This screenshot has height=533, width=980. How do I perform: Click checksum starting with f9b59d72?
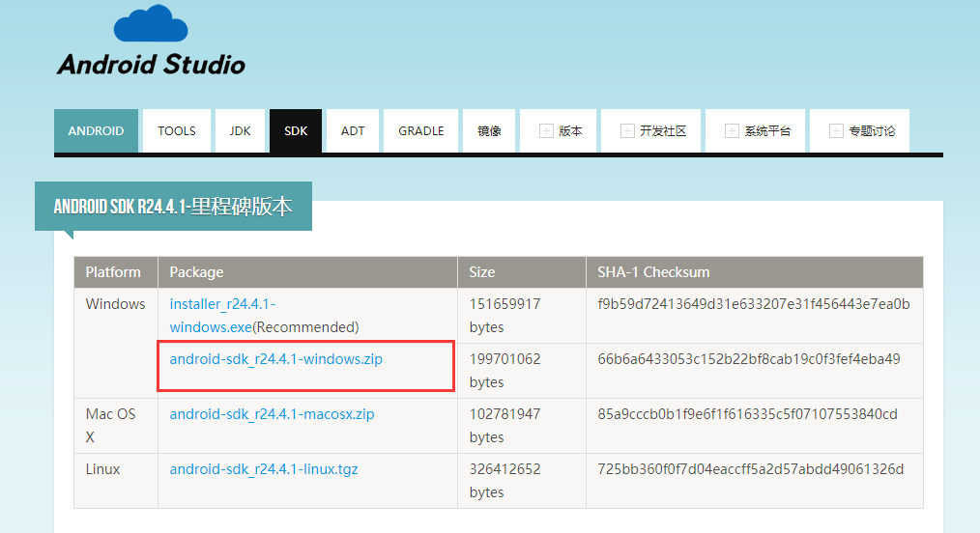pos(754,304)
